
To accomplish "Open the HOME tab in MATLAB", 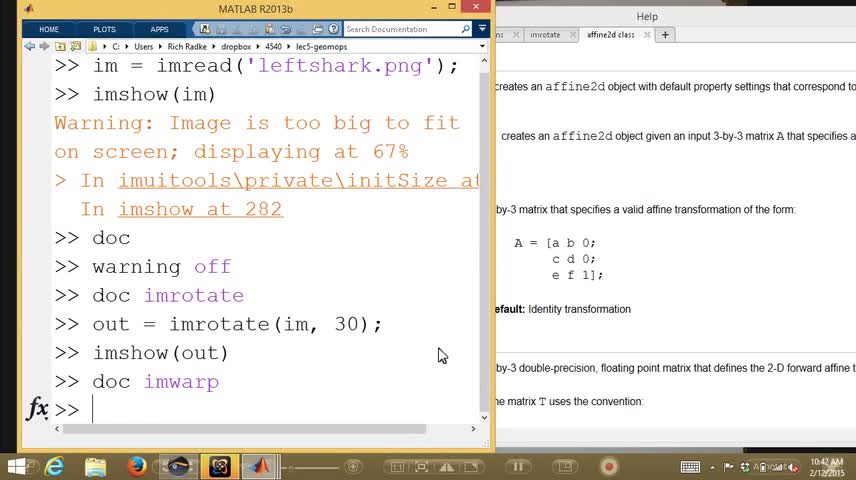I will 49,29.
